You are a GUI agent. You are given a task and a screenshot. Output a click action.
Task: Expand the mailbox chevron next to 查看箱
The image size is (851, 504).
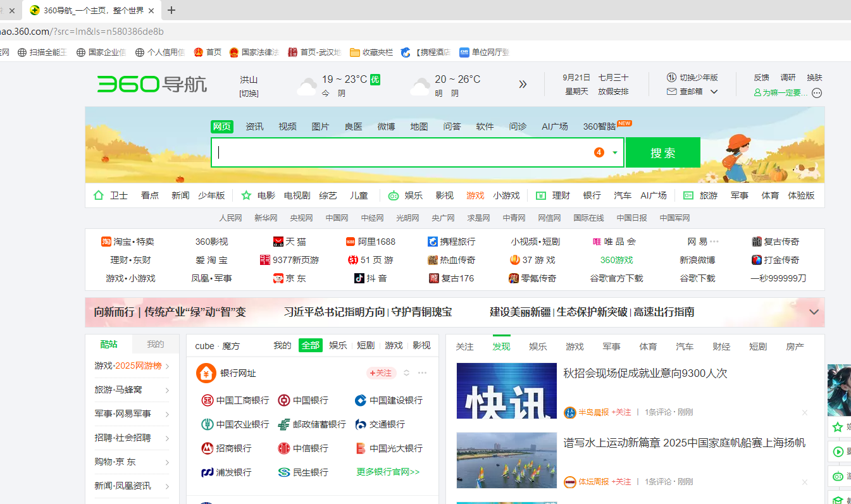coord(715,91)
